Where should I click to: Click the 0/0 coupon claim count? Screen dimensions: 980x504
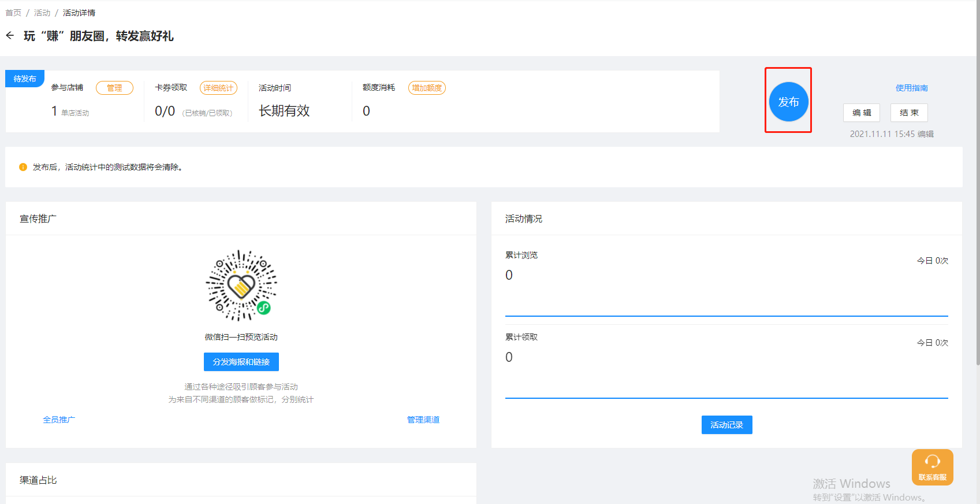pos(165,112)
